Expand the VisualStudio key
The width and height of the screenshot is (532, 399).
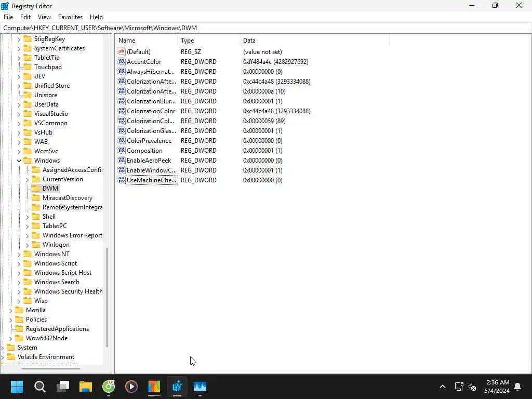(19, 114)
